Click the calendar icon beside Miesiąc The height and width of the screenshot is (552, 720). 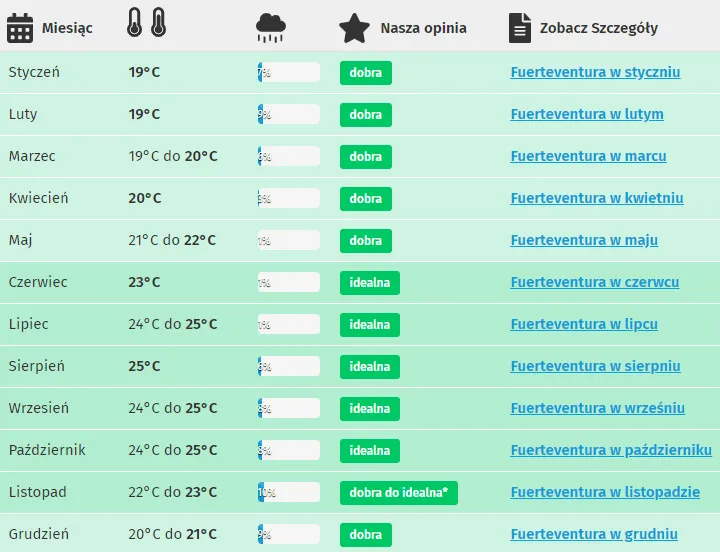(20, 28)
